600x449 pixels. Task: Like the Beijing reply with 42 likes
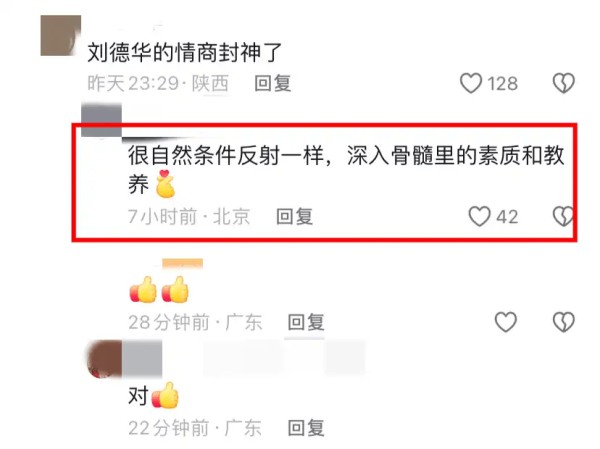[479, 216]
